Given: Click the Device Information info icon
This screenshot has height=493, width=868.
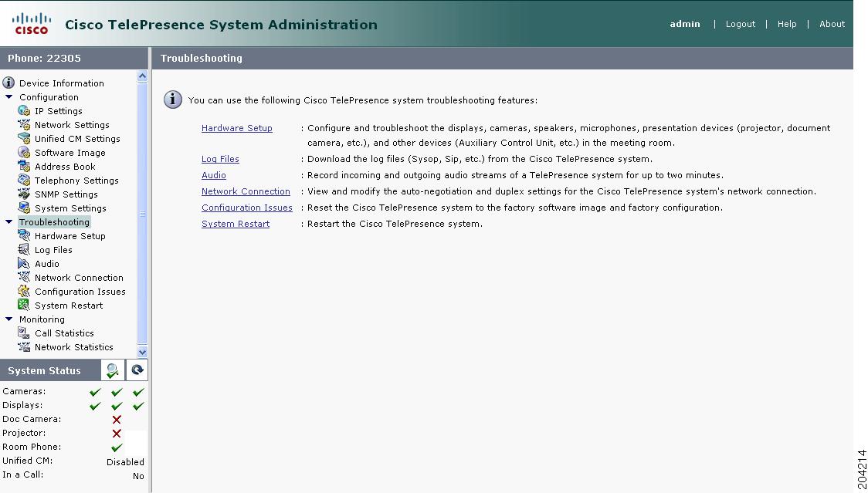Looking at the screenshot, I should click(x=8, y=83).
